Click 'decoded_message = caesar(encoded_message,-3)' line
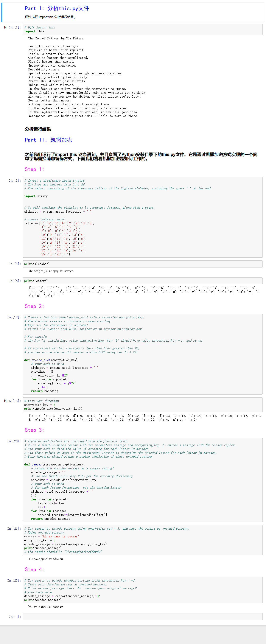The height and width of the screenshot is (644, 266). (62, 596)
